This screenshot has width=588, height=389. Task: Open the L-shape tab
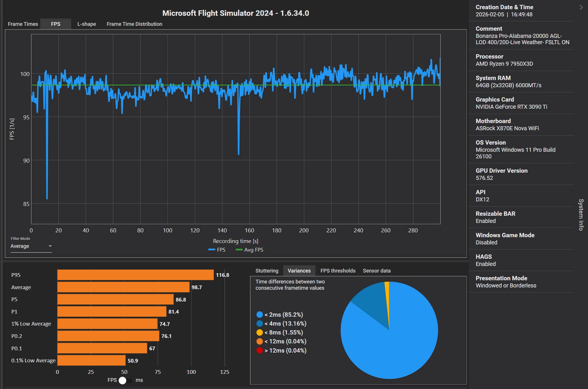point(86,24)
